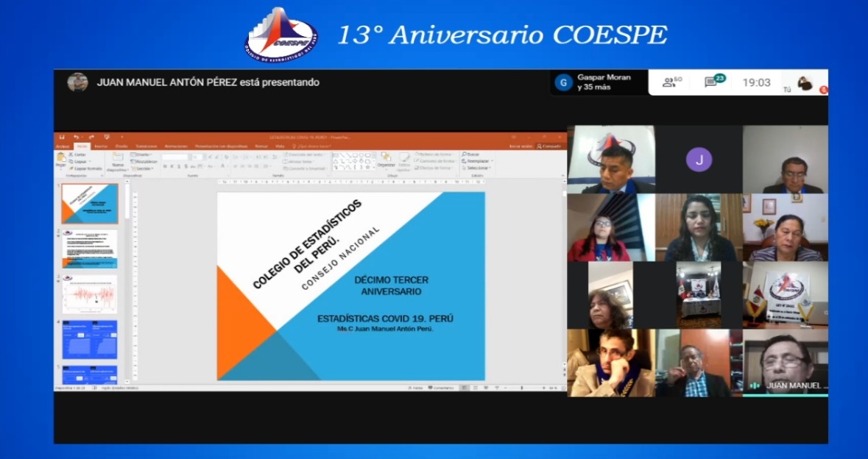Image resolution: width=868 pixels, height=459 pixels.
Task: Click the Compartir button
Action: click(x=551, y=146)
